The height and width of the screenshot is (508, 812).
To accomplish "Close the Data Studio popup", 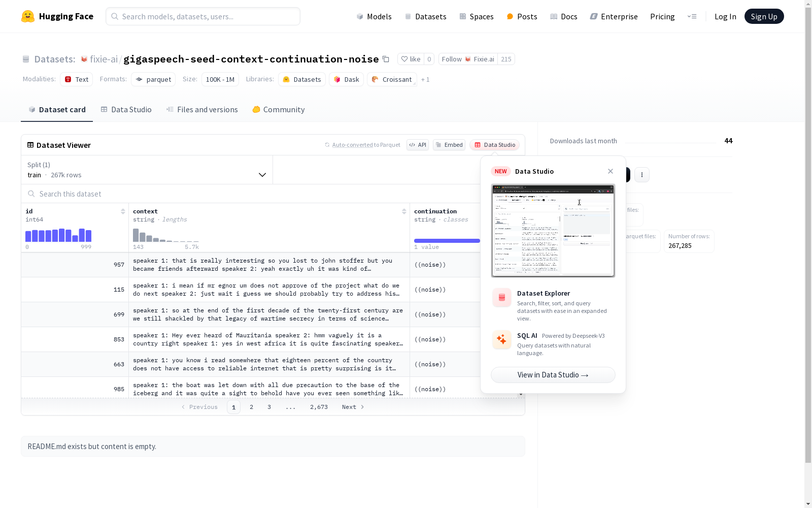I will pos(611,171).
